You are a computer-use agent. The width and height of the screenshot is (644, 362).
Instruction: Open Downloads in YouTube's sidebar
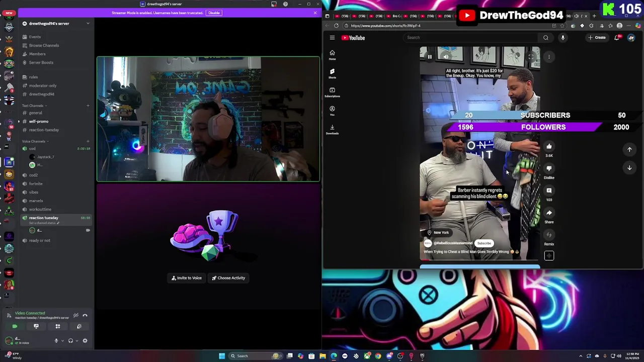click(332, 129)
